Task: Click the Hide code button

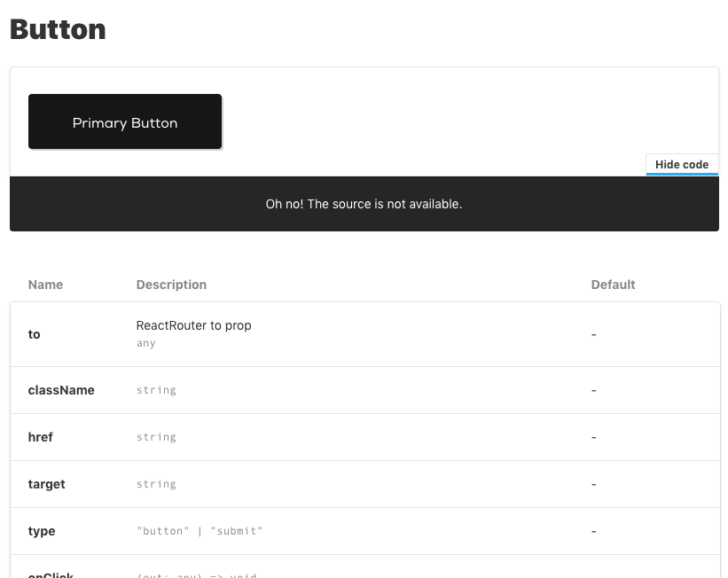Action: 681,164
